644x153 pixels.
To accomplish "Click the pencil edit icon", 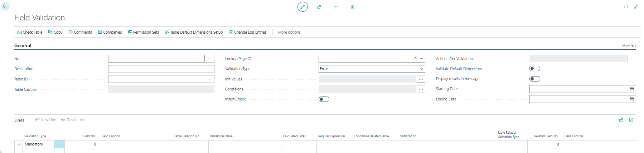I will click(x=302, y=7).
